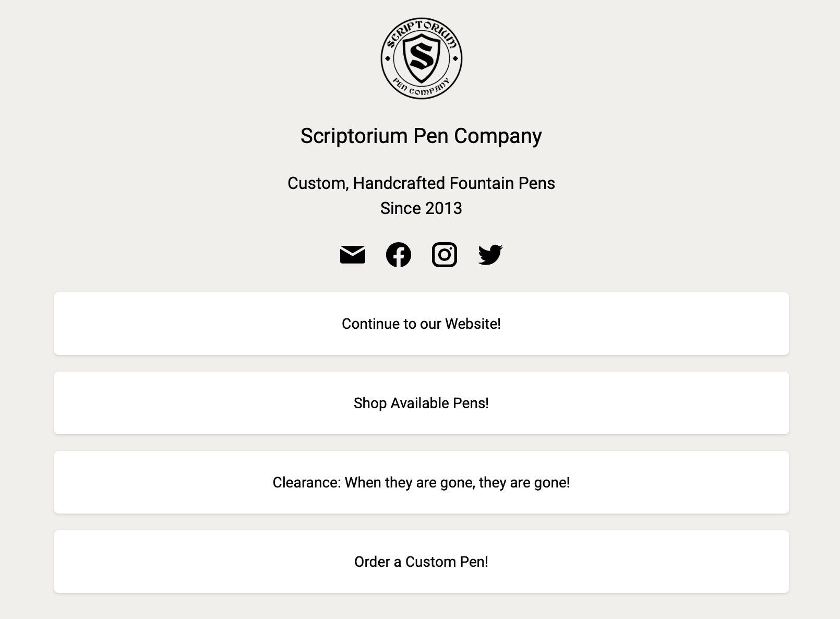Viewport: 840px width, 619px height.
Task: Open Scriptorium's Instagram page
Action: pos(444,255)
